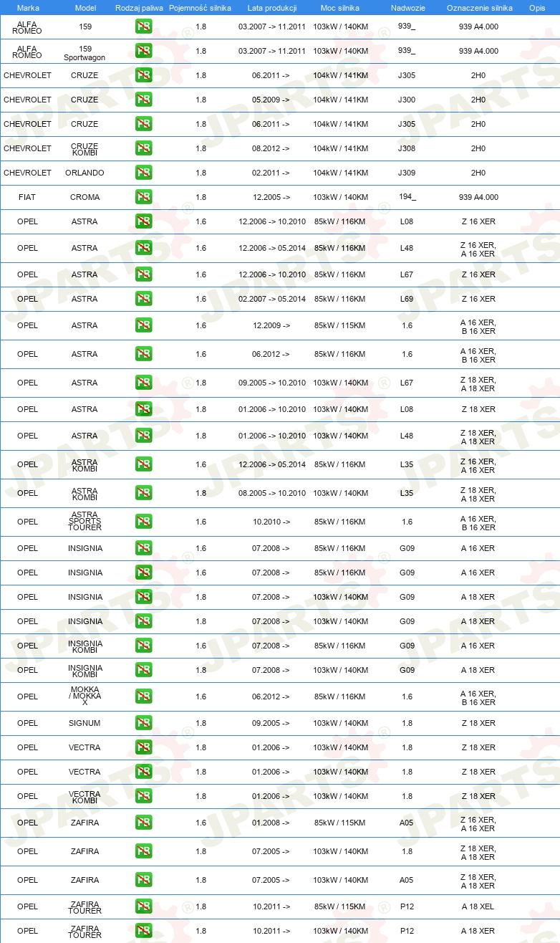Screen dimensions: 560x943
Task: Click the fuel icon for Opel Astra produced from 12.2009
Action: click(x=143, y=325)
